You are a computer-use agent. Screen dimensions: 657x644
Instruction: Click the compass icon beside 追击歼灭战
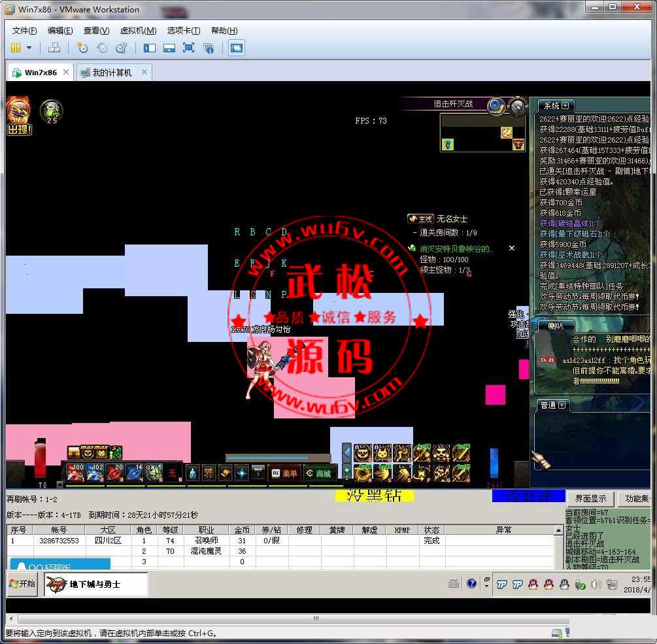pos(518,106)
